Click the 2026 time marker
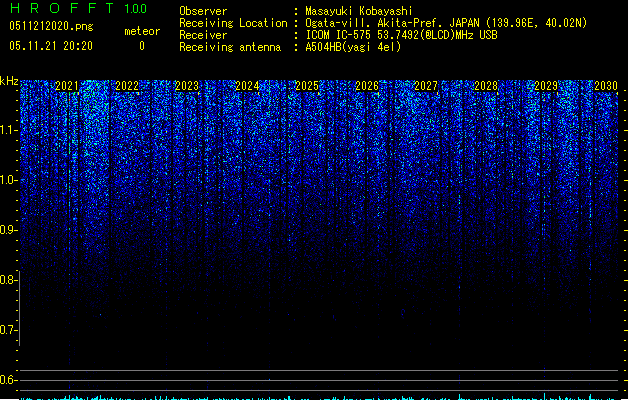The height and width of the screenshot is (400, 629). [367, 86]
